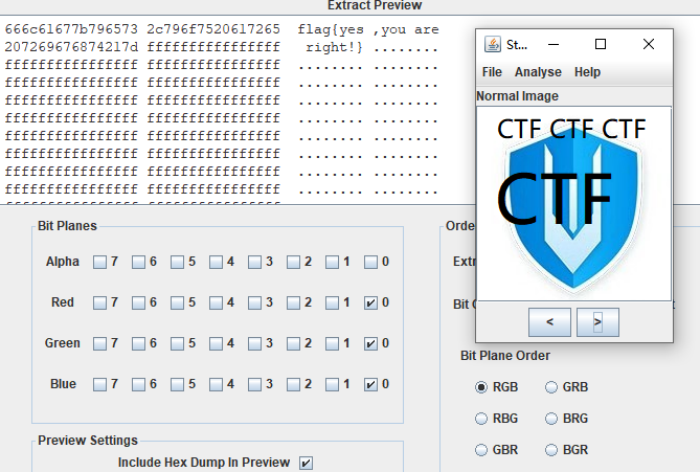Click hex value 207269676874217d in preview
The height and width of the screenshot is (472, 700).
point(71,47)
